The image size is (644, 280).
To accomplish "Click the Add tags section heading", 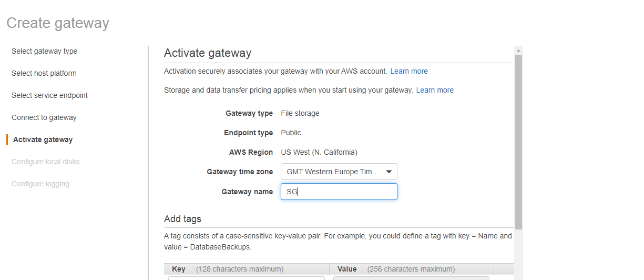I will coord(182,219).
